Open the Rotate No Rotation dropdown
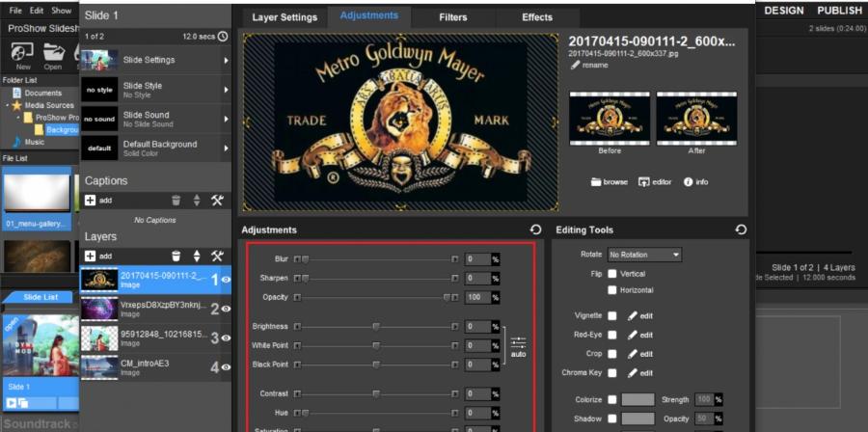 [644, 255]
